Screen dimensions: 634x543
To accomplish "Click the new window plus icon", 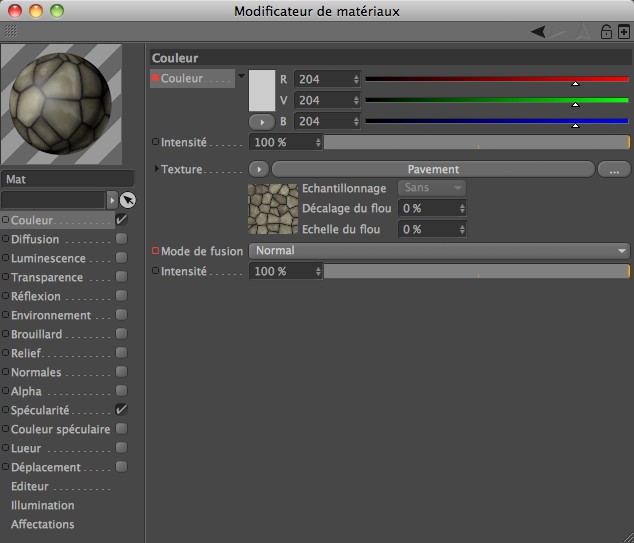I will (x=623, y=32).
